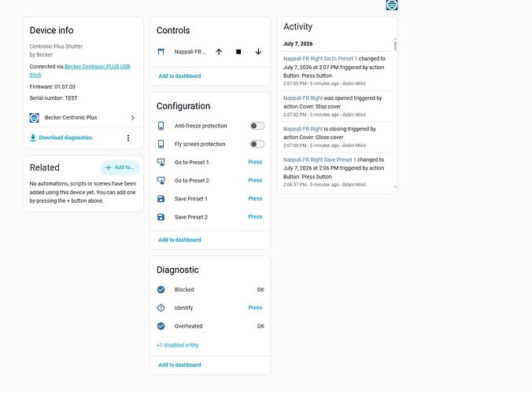532x393 pixels.
Task: Click the Identify diagnostic icon
Action: [161, 307]
